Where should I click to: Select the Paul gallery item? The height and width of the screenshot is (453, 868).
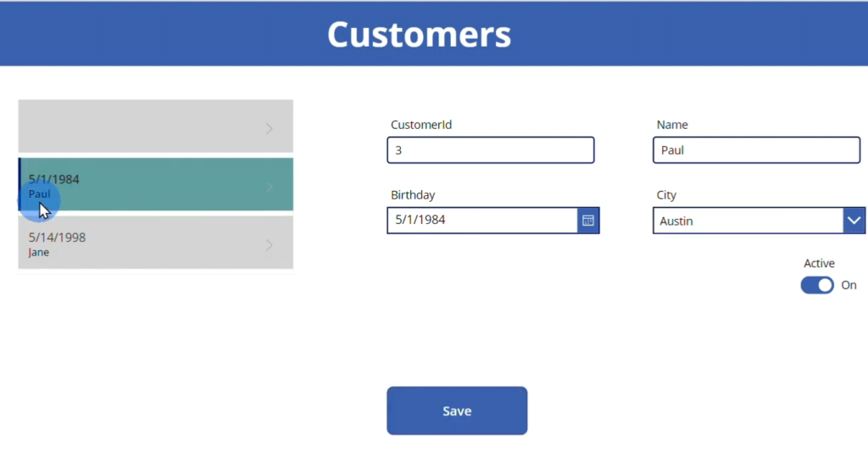coord(156,184)
